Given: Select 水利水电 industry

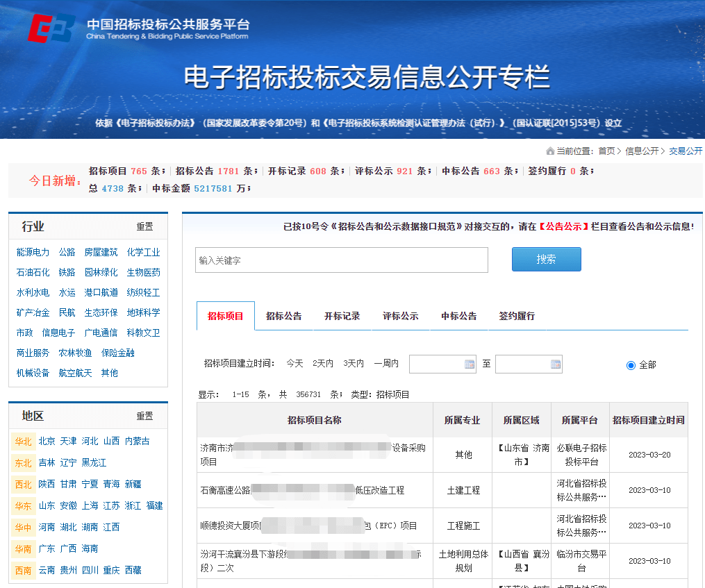Looking at the screenshot, I should [x=33, y=293].
